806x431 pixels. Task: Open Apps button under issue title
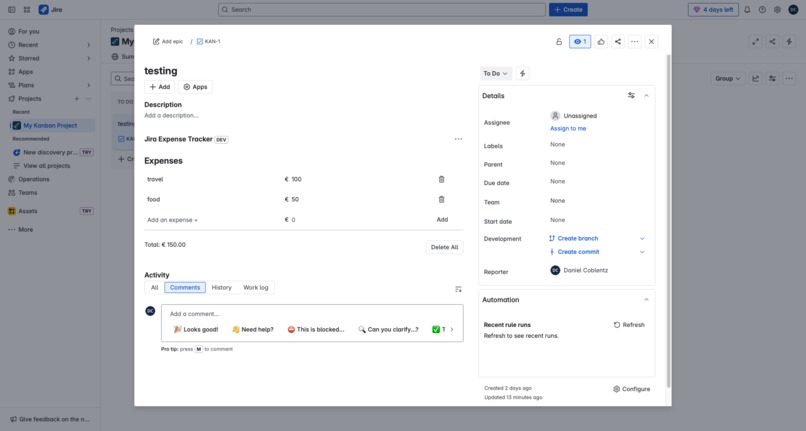(x=195, y=87)
